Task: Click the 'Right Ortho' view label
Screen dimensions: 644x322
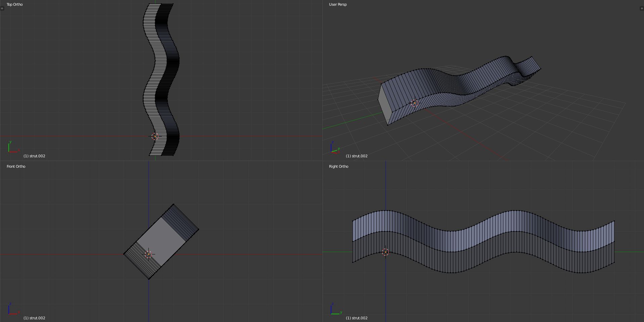Action: (x=339, y=166)
